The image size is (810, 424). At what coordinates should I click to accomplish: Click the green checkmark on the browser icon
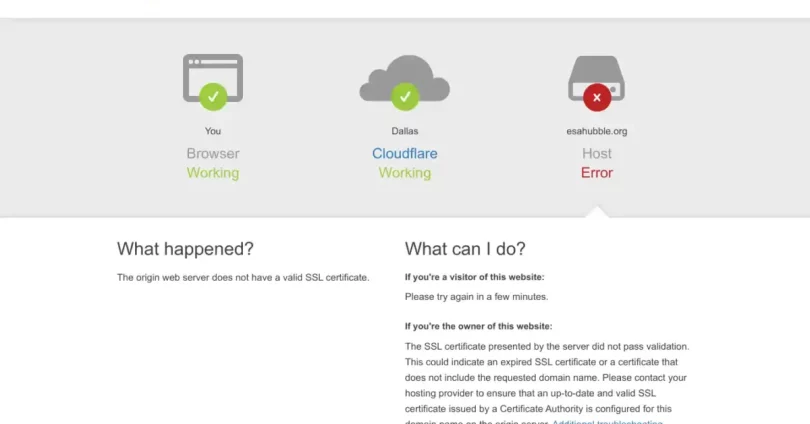coord(213,97)
